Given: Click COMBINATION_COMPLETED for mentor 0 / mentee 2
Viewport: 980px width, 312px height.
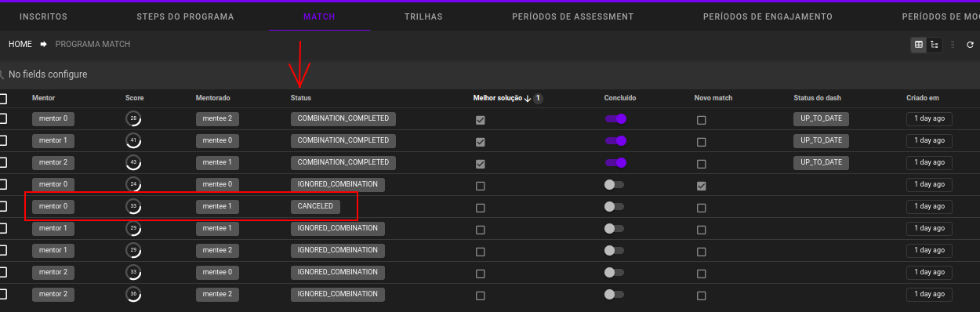Looking at the screenshot, I should (x=343, y=118).
